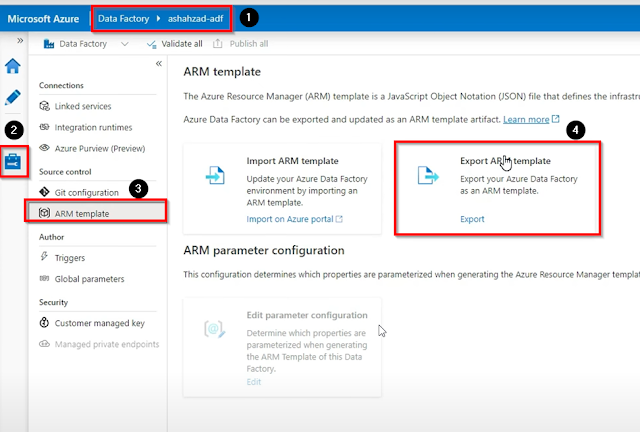Click the Edit parameter configuration icon

pyautogui.click(x=215, y=329)
